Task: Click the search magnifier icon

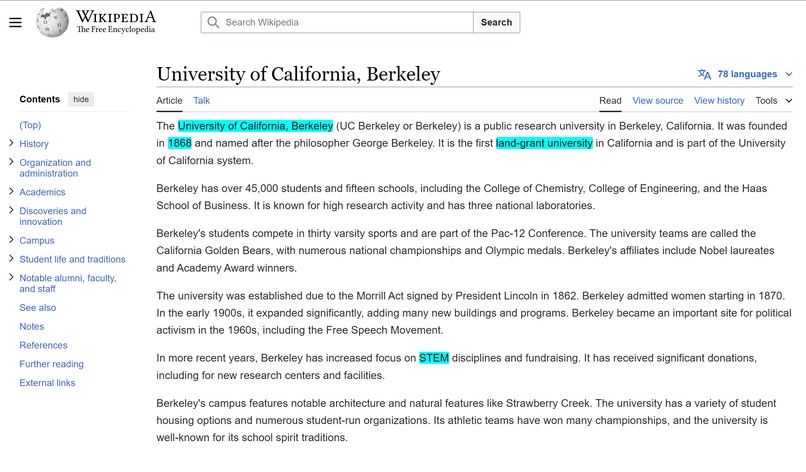Action: (x=213, y=22)
